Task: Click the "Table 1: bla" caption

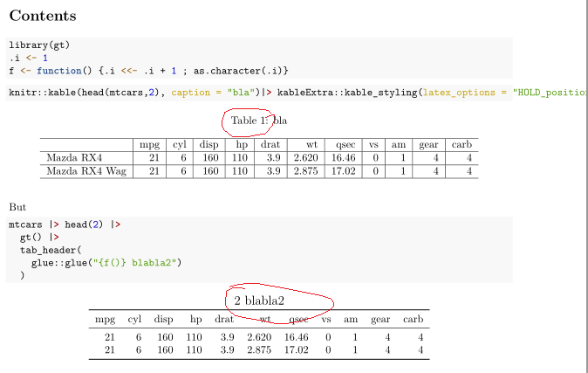Action: coord(259,121)
